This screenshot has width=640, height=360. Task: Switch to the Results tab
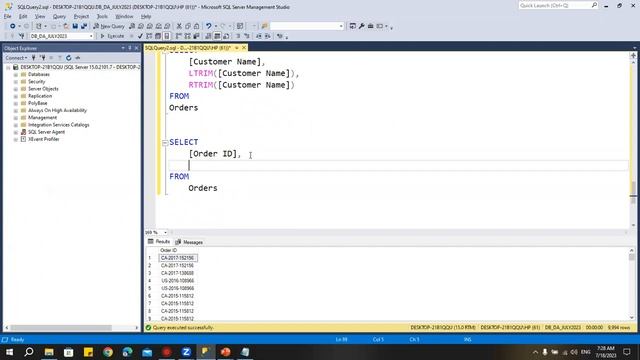pos(159,242)
